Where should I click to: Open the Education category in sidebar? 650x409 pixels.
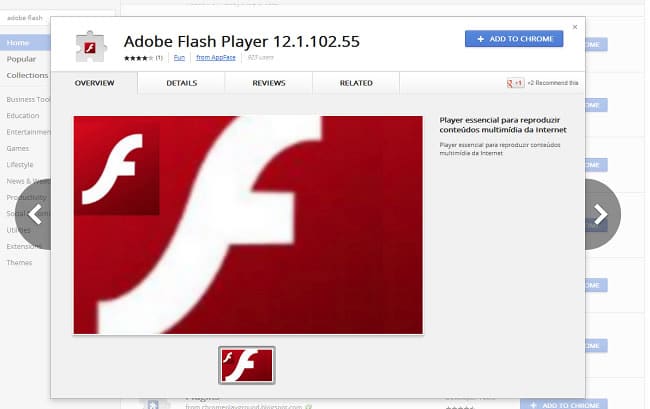point(23,116)
